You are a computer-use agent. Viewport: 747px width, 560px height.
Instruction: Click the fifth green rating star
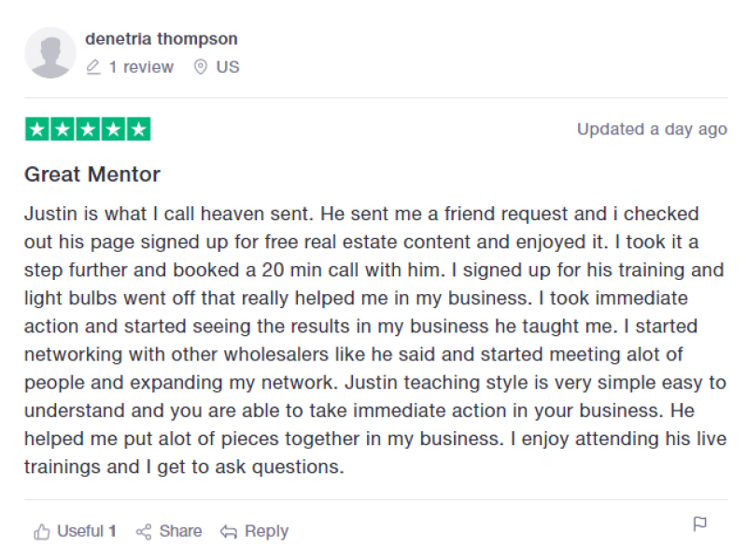[138, 130]
